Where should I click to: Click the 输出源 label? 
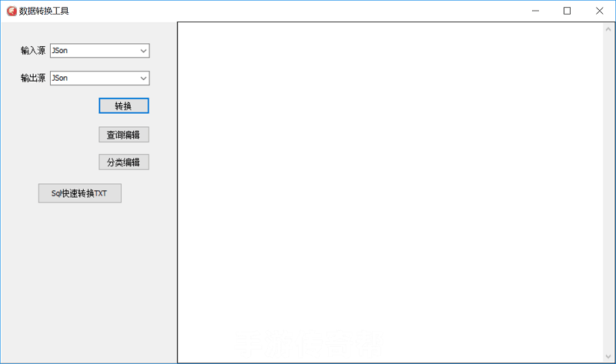click(33, 78)
